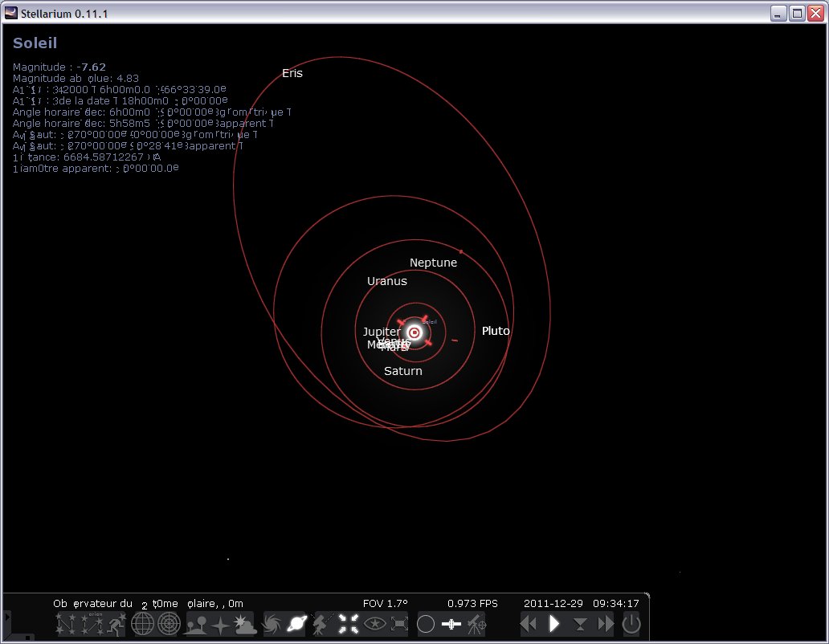The height and width of the screenshot is (644, 829).
Task: Select the Eris label on its orbit
Action: coord(292,73)
